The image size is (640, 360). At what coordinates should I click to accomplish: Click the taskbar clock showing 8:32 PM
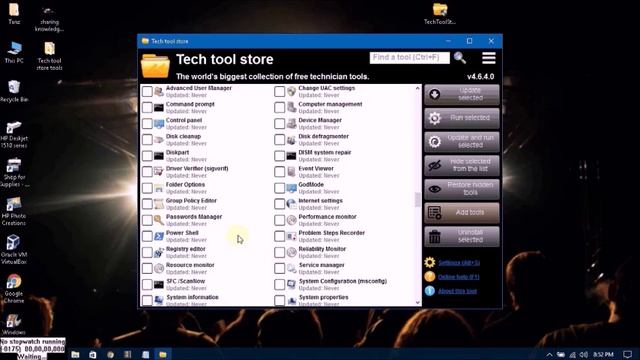point(603,354)
